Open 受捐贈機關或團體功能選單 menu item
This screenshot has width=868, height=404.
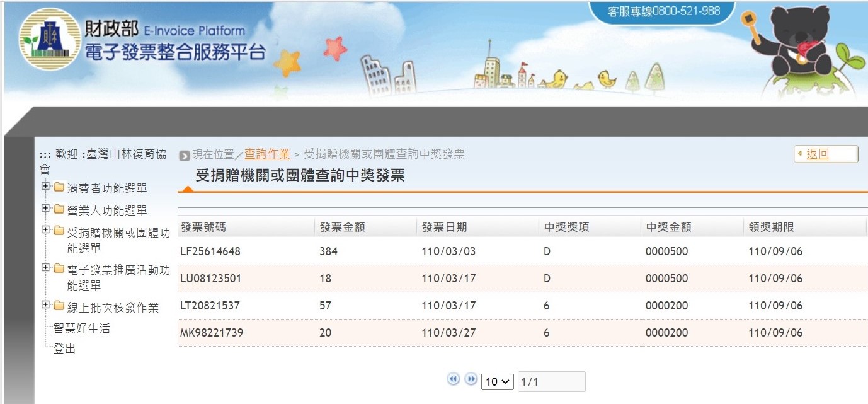[118, 241]
